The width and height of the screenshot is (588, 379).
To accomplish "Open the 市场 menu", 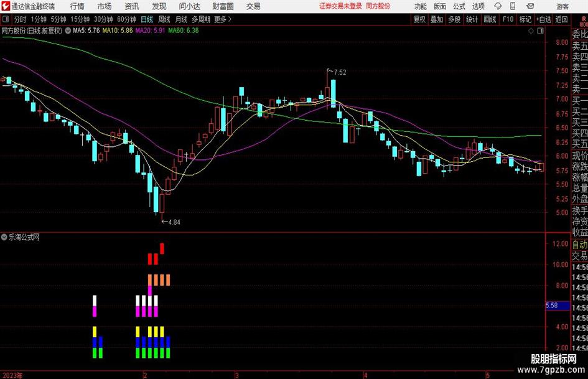I will (x=105, y=6).
